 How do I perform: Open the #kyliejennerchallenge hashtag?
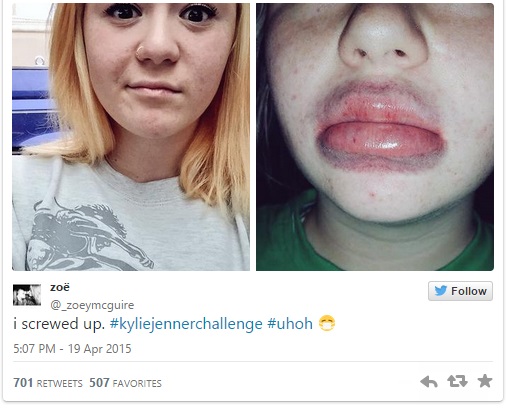tap(186, 324)
